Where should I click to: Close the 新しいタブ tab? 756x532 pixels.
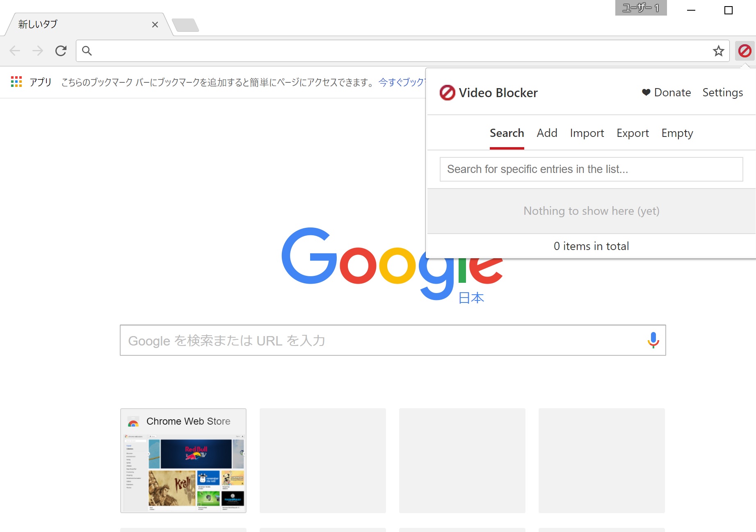coord(155,25)
